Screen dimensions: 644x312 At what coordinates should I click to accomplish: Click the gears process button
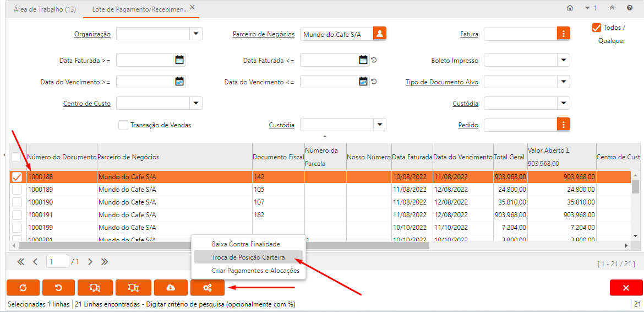click(208, 287)
